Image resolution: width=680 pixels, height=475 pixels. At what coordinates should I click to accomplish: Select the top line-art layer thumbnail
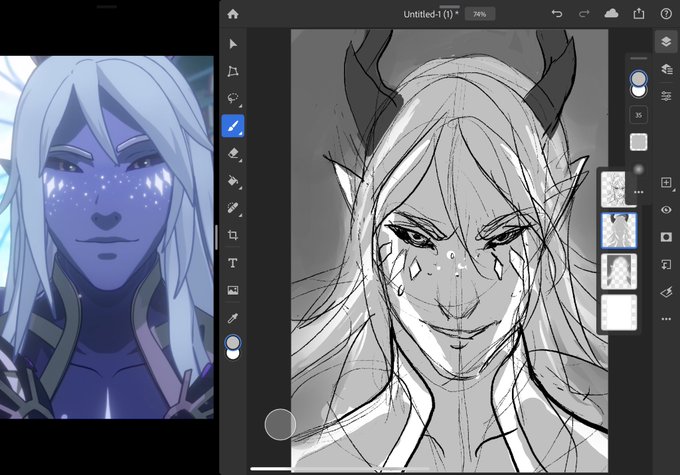[613, 189]
